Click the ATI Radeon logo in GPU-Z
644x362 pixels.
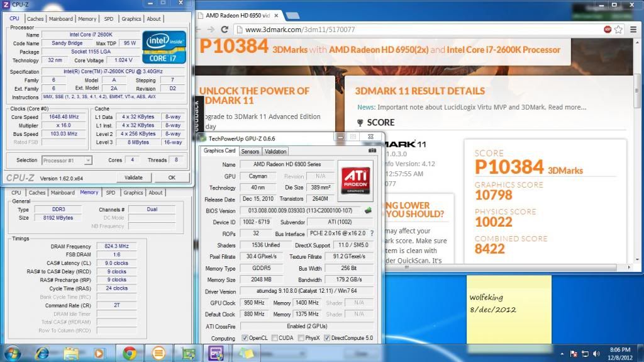[355, 181]
